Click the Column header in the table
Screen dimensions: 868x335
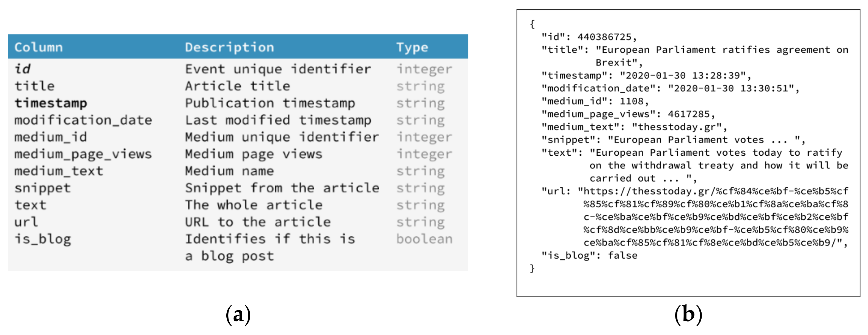click(x=39, y=47)
